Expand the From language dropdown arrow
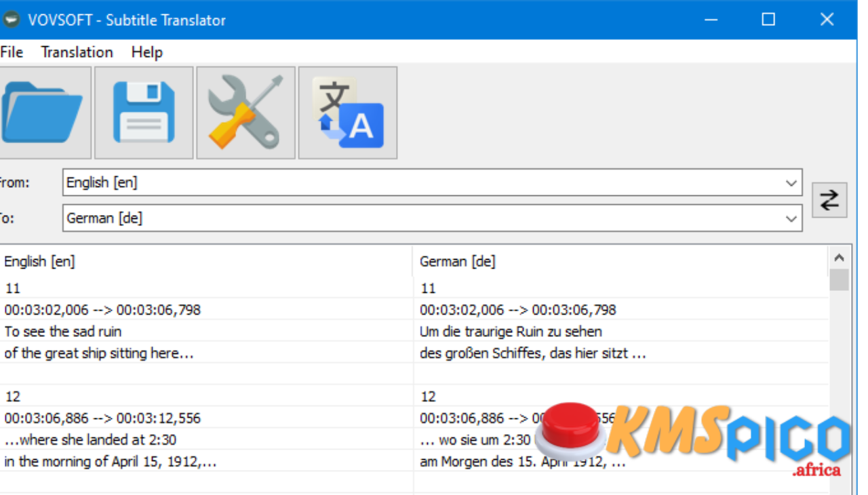Image resolution: width=868 pixels, height=495 pixels. [x=791, y=183]
